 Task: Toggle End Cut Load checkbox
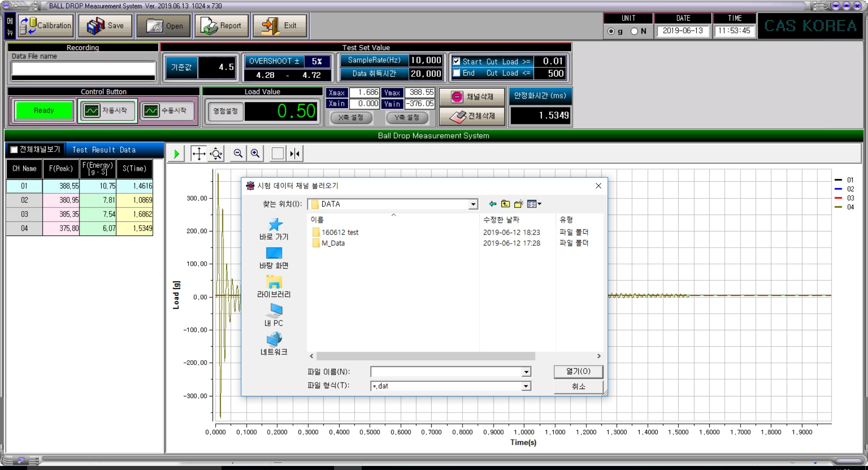pos(457,73)
